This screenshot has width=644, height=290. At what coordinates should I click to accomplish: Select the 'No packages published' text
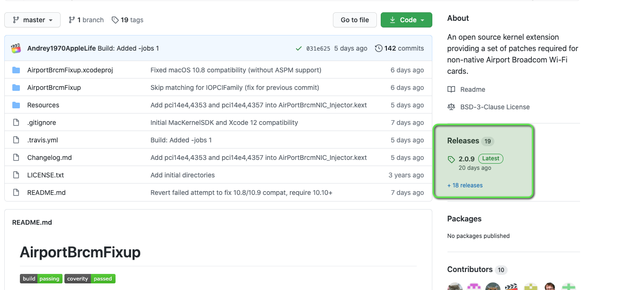[x=479, y=236]
